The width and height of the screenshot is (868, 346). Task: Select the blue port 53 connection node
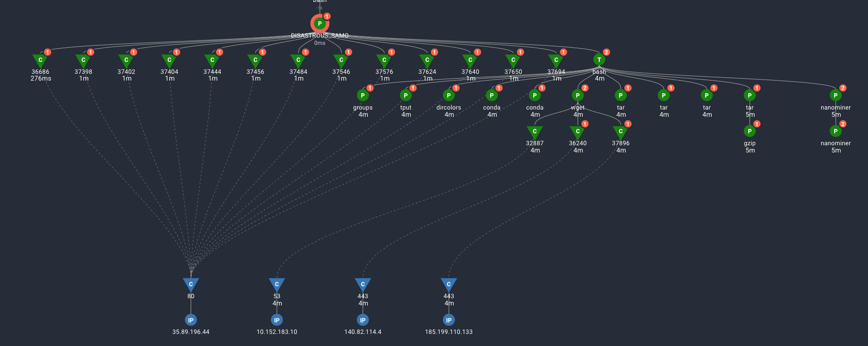277,284
